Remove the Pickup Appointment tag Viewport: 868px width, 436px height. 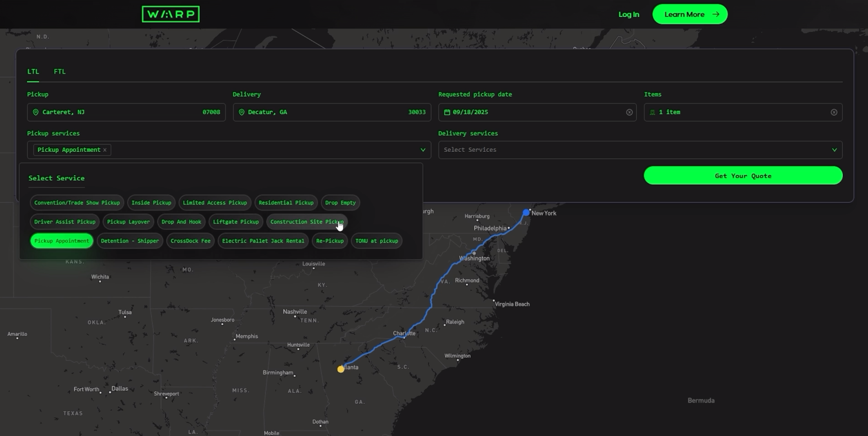pos(105,150)
